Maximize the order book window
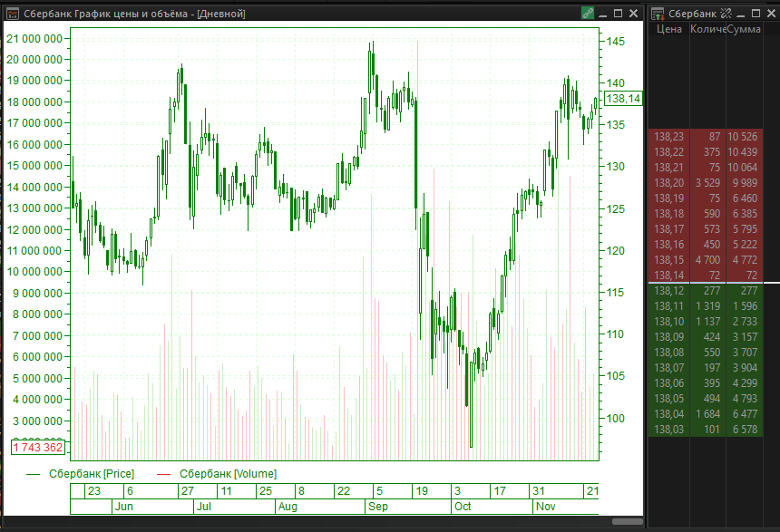This screenshot has height=532, width=780. [755, 14]
